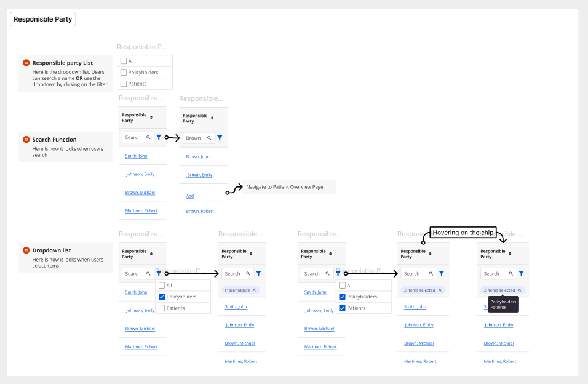This screenshot has height=384, width=588.
Task: Close the chip above the Policyholders Patients tooltip
Action: 519,290
